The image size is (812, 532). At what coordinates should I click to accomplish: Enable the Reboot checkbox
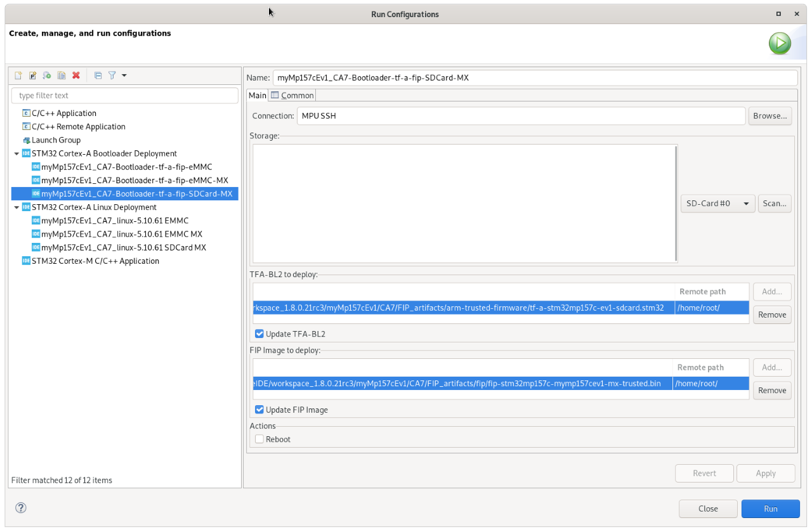tap(259, 439)
